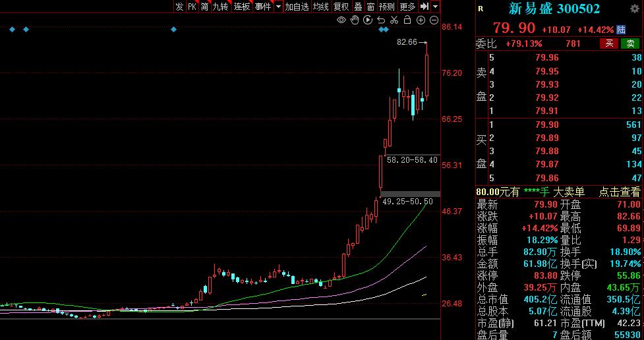Image resolution: width=644 pixels, height=340 pixels.
Task: Jump to latest bar with arrow-to-bar icon
Action: click(x=424, y=6)
